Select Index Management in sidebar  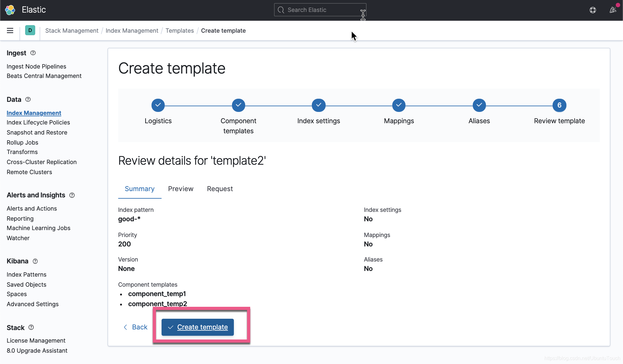point(34,113)
